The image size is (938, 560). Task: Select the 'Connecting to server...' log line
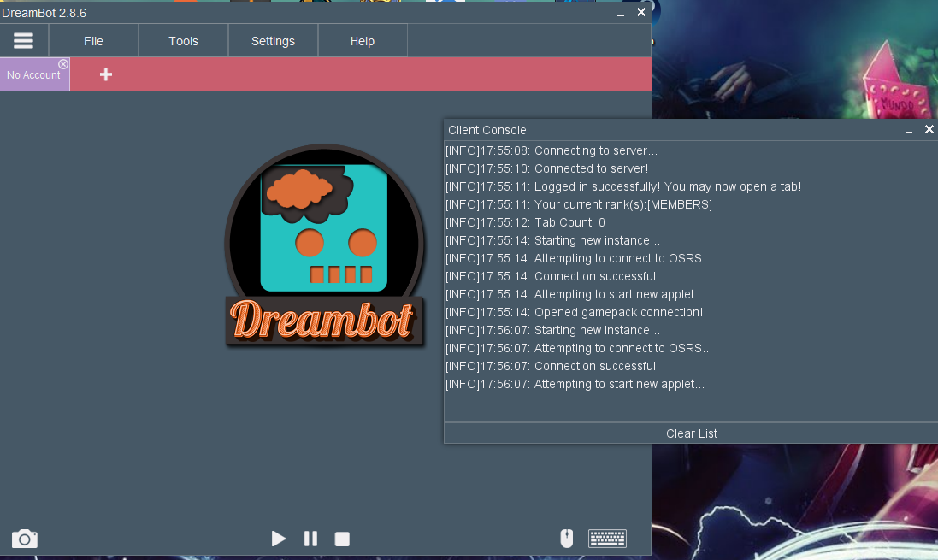[551, 150]
